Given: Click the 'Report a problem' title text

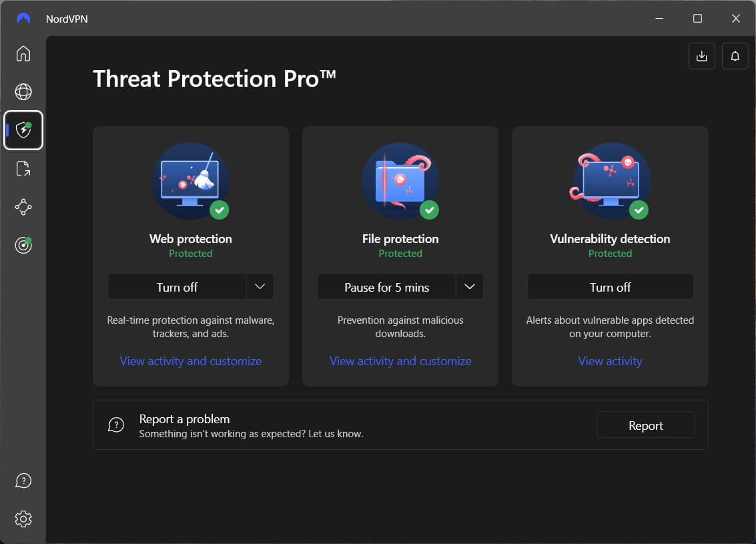Looking at the screenshot, I should point(184,419).
